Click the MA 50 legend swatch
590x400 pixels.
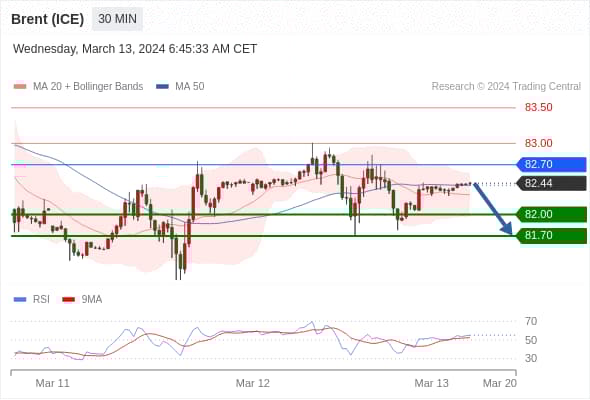pyautogui.click(x=162, y=87)
